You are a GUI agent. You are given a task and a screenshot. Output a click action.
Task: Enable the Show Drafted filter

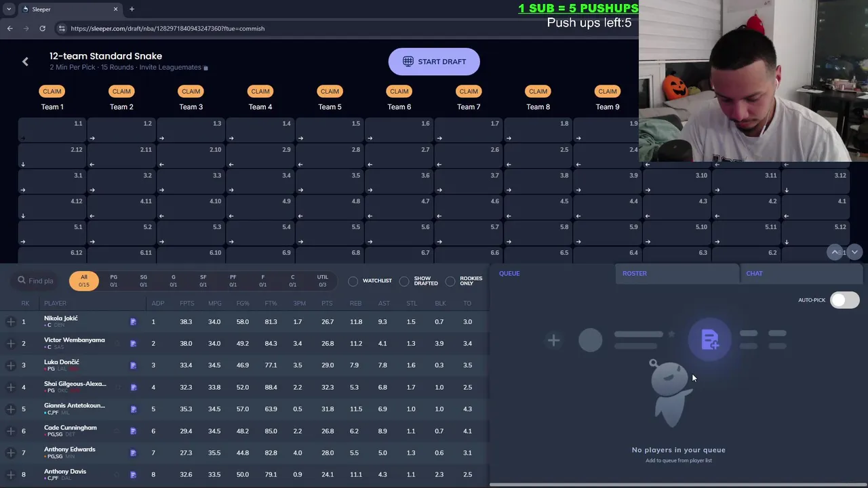(404, 281)
